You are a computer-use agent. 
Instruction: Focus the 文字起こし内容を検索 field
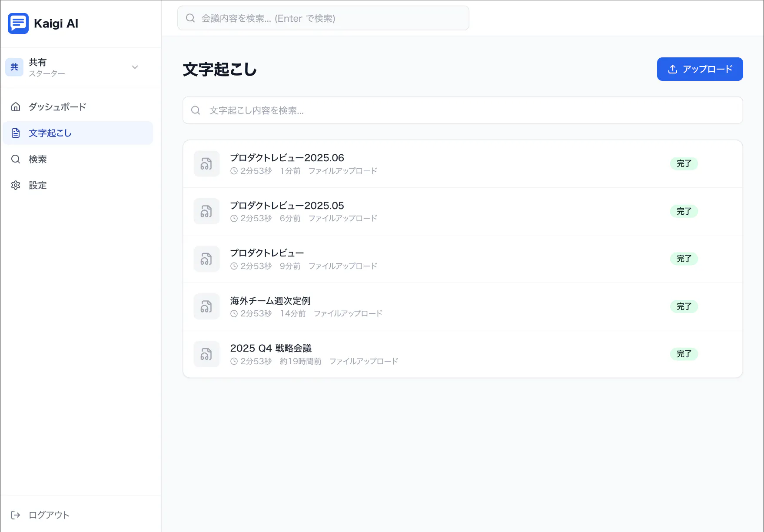point(463,110)
